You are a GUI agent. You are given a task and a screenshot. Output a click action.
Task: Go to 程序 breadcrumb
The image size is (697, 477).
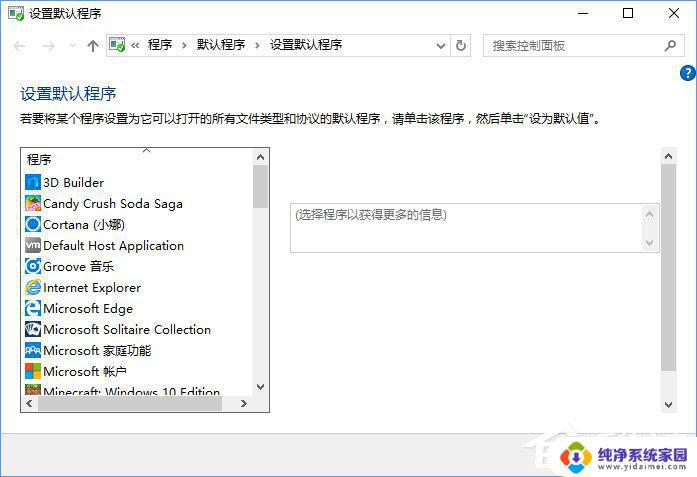click(160, 45)
